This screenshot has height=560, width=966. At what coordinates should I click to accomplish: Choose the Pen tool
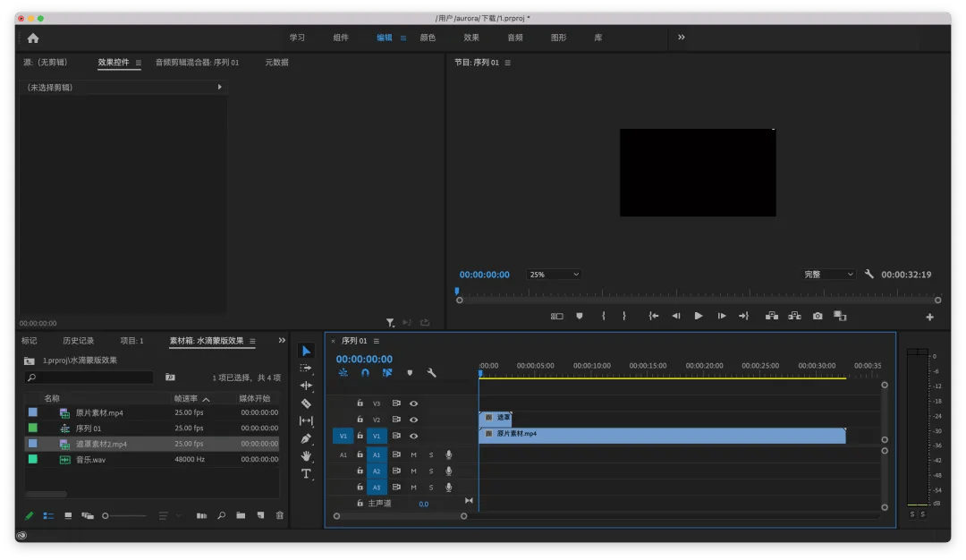pyautogui.click(x=306, y=438)
